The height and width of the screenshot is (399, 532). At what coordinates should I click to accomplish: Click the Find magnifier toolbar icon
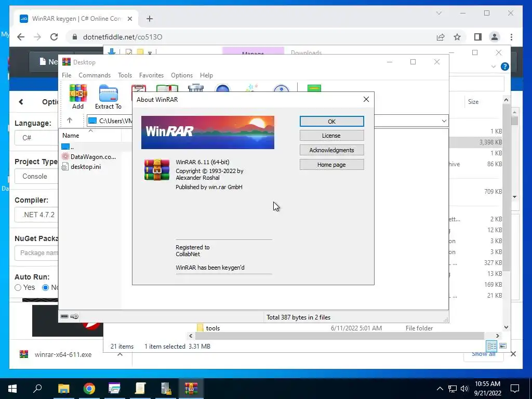click(x=222, y=88)
